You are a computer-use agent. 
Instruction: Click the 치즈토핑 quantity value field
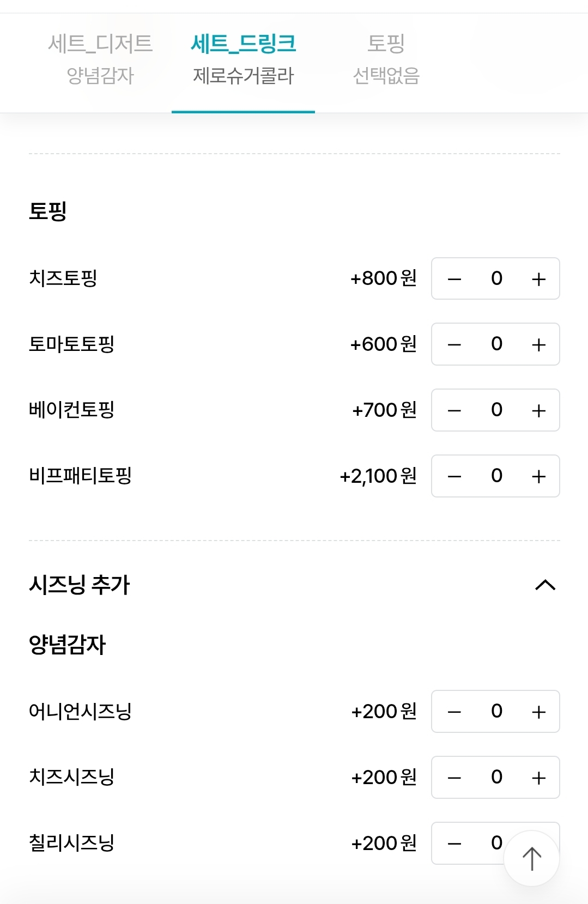click(496, 278)
